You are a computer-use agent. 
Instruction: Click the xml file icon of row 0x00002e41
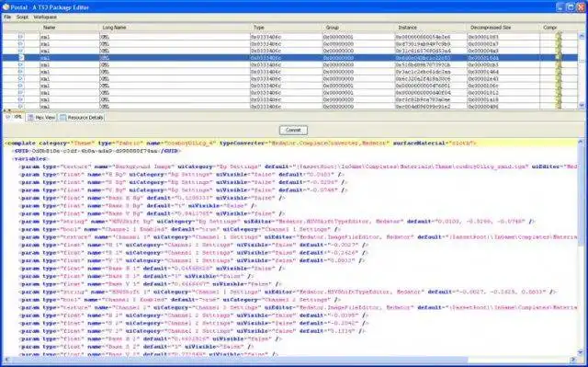21,79
